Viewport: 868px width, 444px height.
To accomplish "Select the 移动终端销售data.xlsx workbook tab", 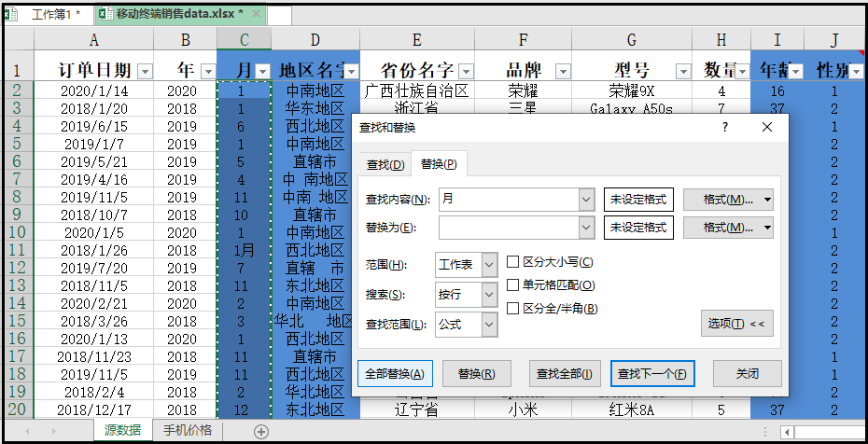I will pos(179,14).
